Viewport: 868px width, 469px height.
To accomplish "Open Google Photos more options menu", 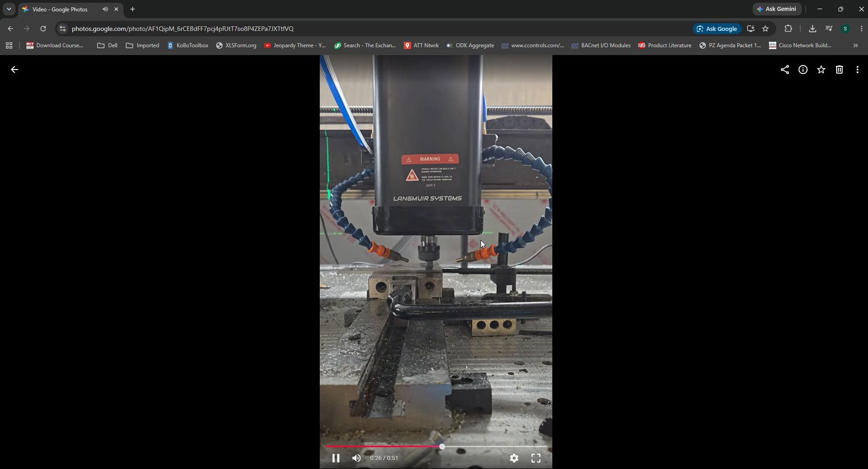I will (857, 70).
